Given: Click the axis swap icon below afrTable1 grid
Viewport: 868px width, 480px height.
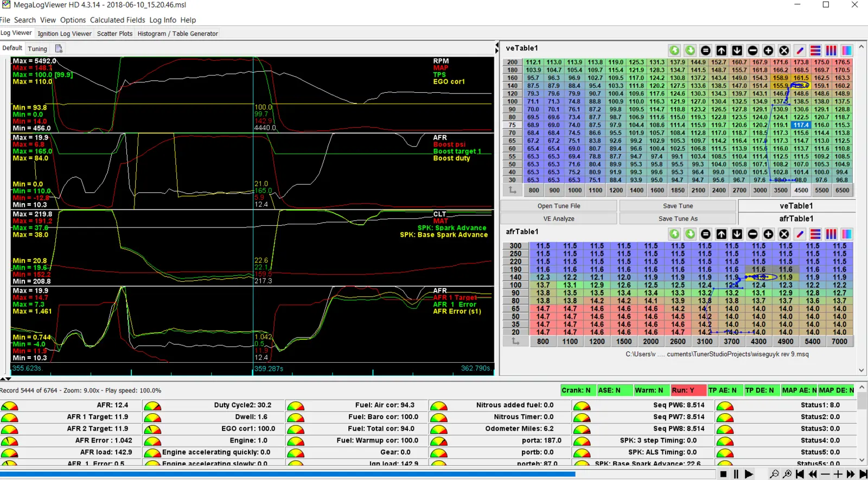Looking at the screenshot, I should click(515, 342).
